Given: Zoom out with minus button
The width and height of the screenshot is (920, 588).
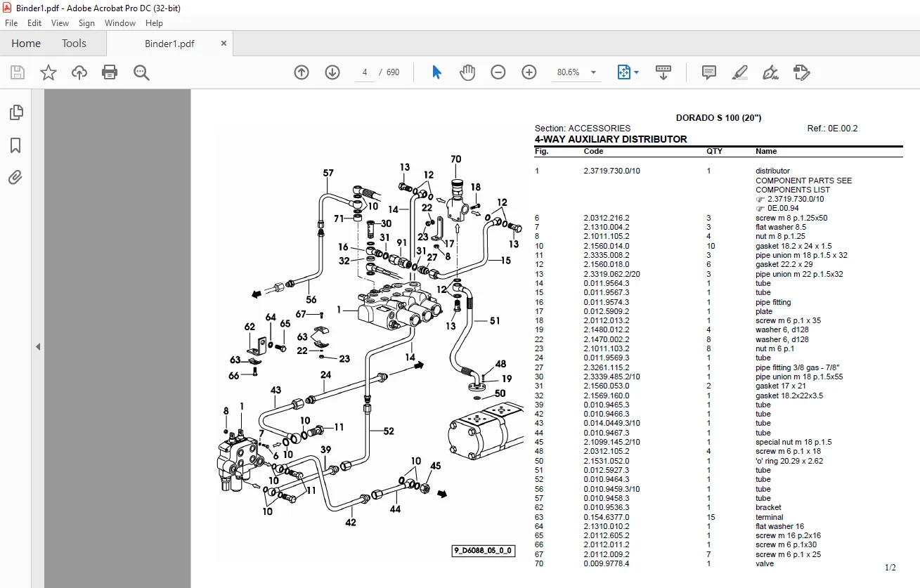Looking at the screenshot, I should [x=498, y=72].
